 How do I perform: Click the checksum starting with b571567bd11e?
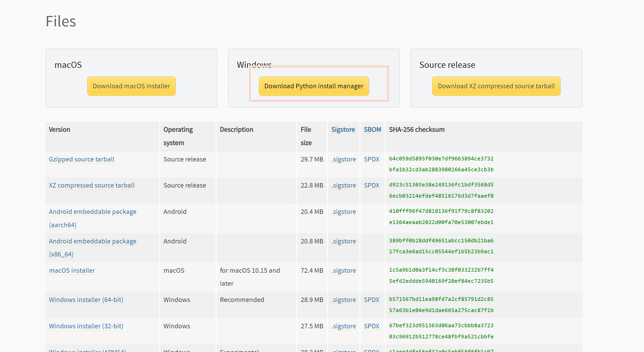click(441, 305)
